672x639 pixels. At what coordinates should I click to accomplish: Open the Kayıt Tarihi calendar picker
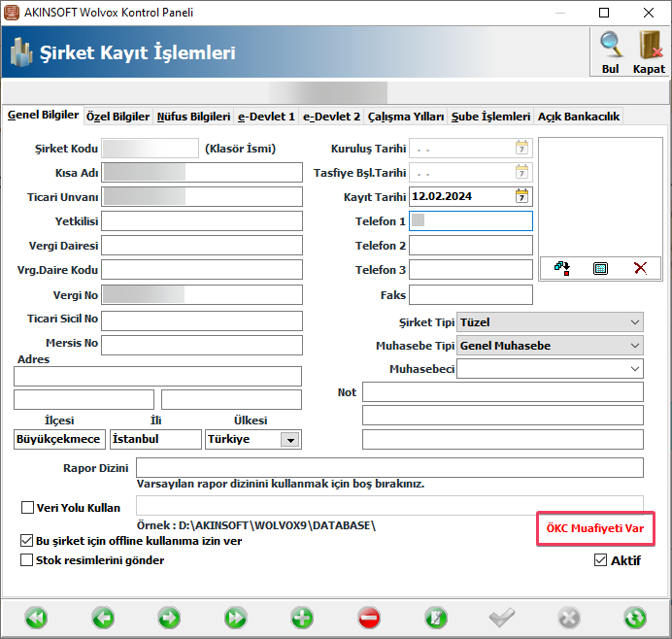[521, 196]
